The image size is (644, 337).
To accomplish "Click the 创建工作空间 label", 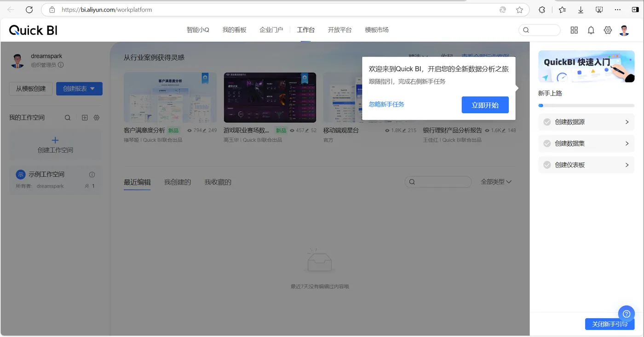I will pyautogui.click(x=55, y=150).
